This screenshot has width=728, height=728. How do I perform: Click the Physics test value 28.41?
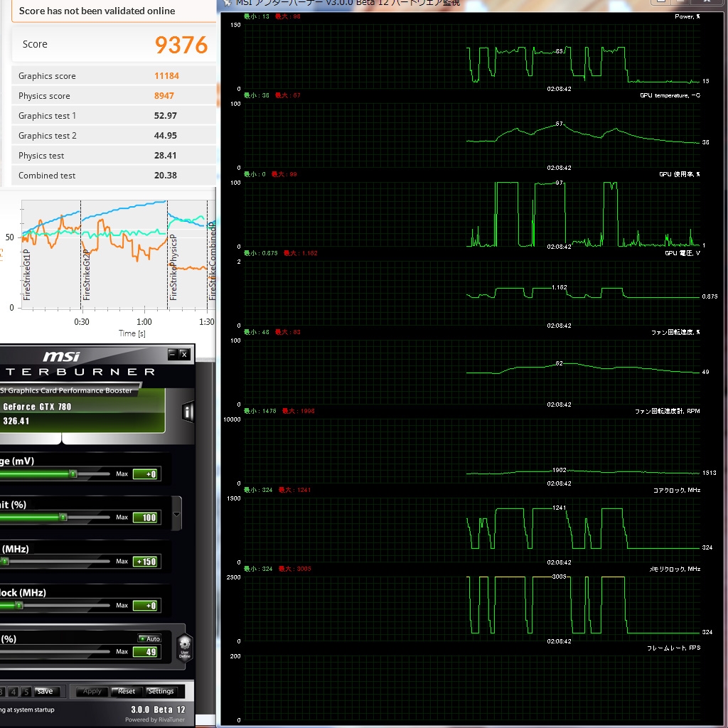click(165, 156)
